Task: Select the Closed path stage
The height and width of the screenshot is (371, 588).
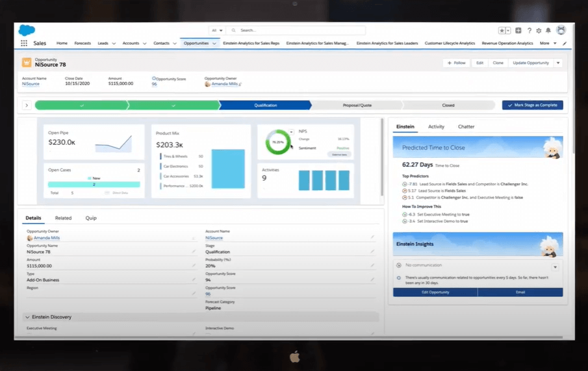Action: click(448, 105)
